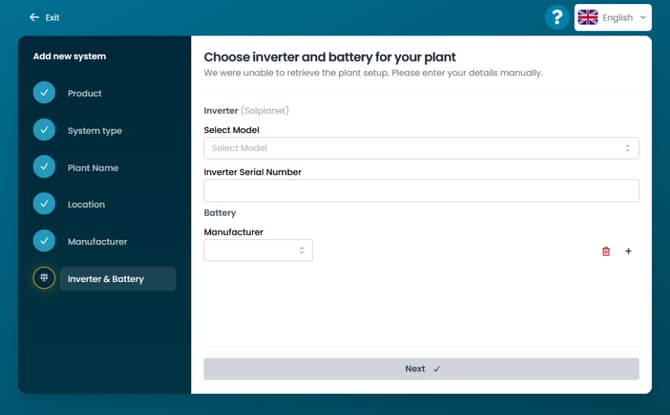
Task: Delete the battery row with trash icon
Action: pyautogui.click(x=606, y=251)
